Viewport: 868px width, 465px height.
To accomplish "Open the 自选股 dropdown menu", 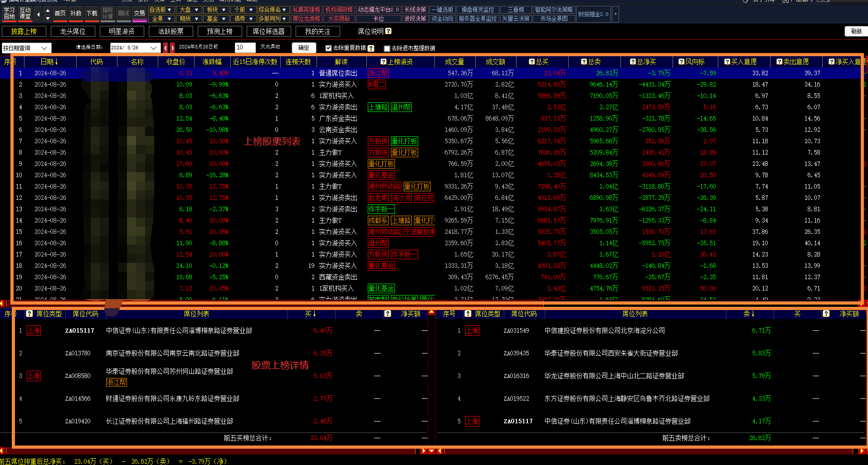I will pos(161,10).
